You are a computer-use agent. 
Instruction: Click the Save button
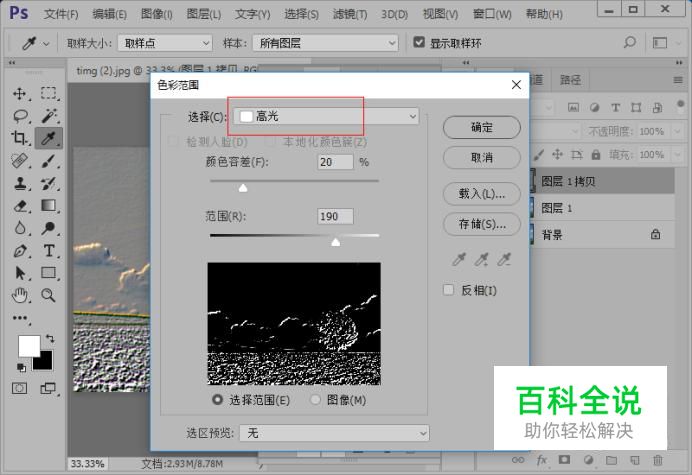[481, 224]
